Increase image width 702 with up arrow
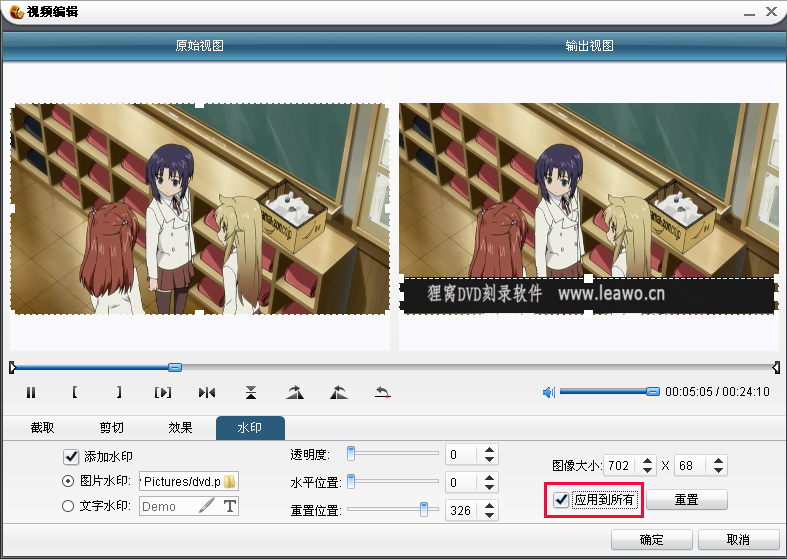The height and width of the screenshot is (559, 787). point(647,460)
